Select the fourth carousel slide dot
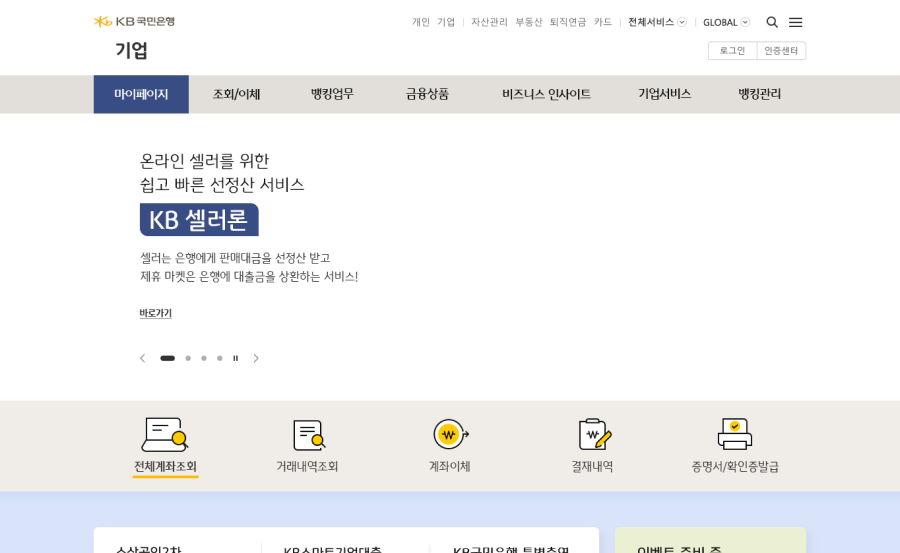The image size is (900, 553). tap(220, 358)
